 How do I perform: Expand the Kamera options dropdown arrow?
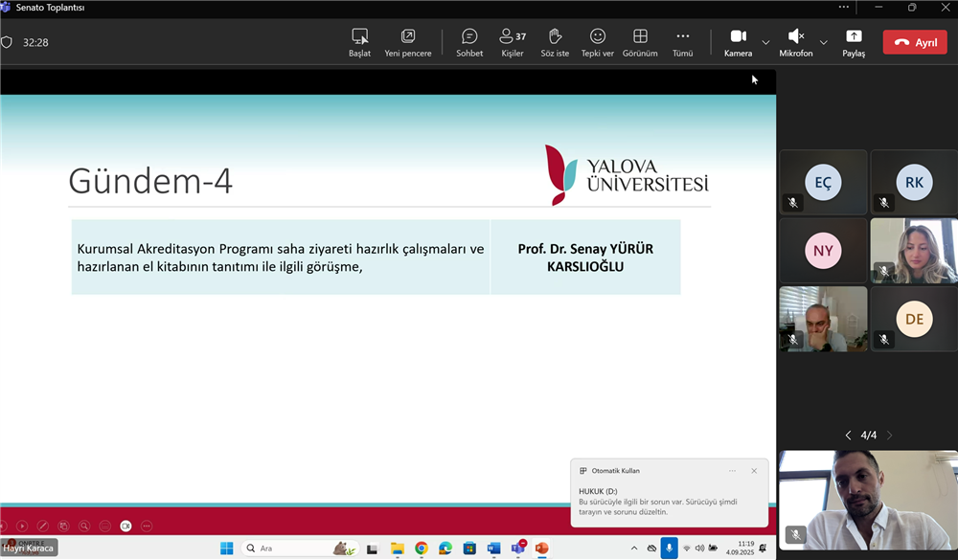tap(765, 42)
